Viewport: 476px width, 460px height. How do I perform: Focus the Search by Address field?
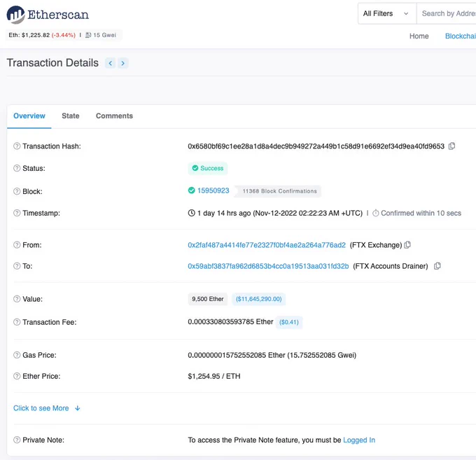pos(447,14)
